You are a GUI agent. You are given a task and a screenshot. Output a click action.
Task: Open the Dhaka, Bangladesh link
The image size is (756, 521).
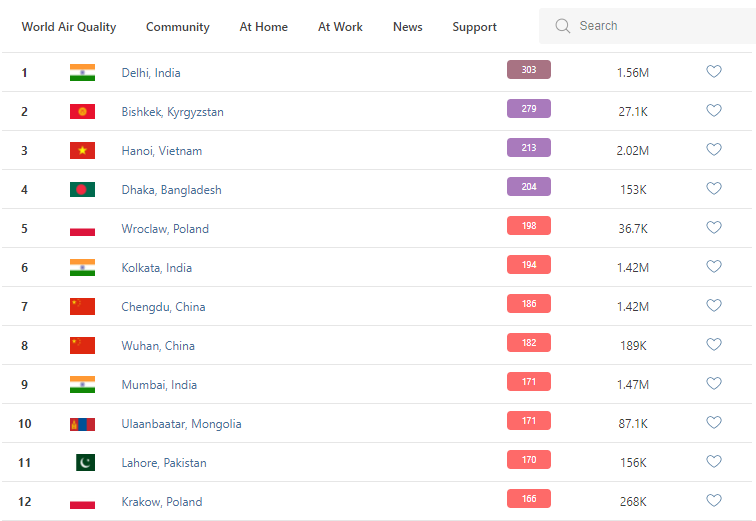point(171,190)
